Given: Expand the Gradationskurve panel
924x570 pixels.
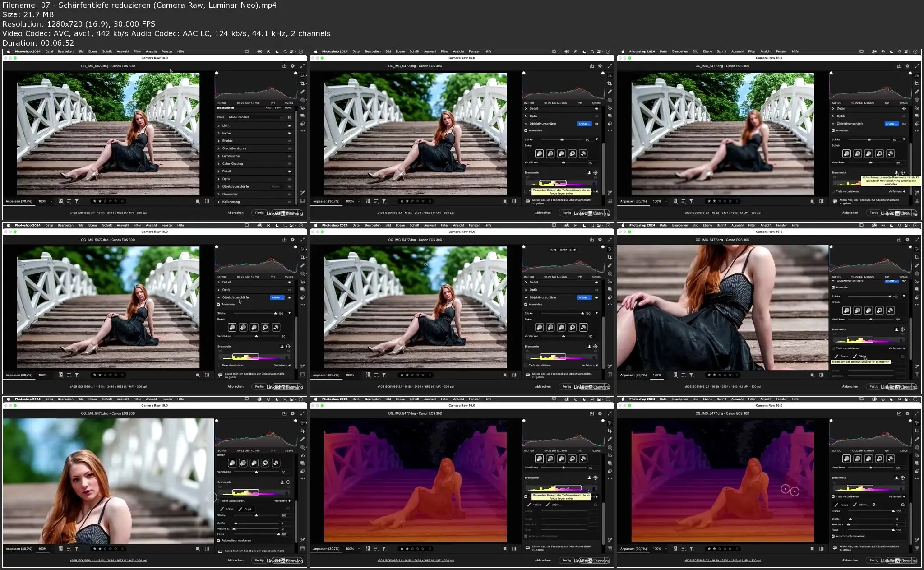Looking at the screenshot, I should pyautogui.click(x=234, y=148).
